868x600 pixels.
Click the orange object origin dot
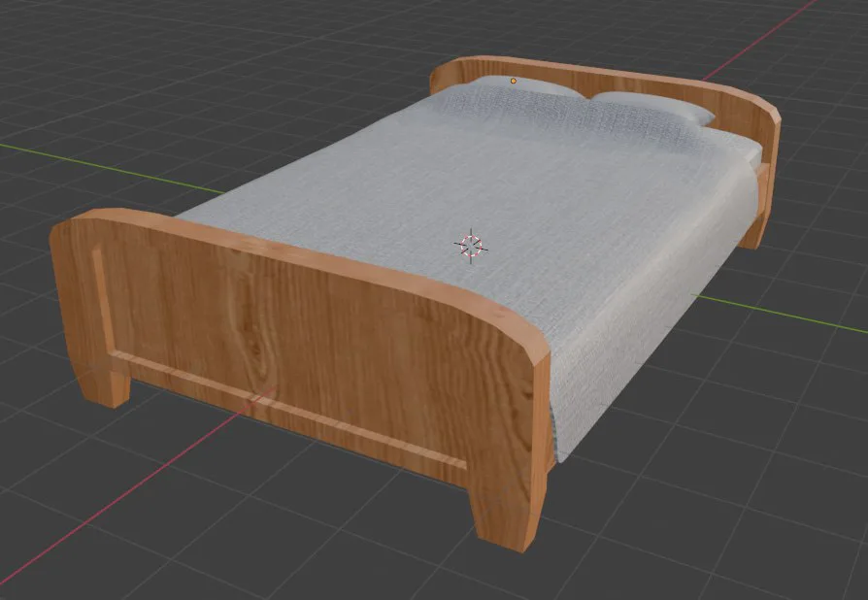pyautogui.click(x=514, y=81)
